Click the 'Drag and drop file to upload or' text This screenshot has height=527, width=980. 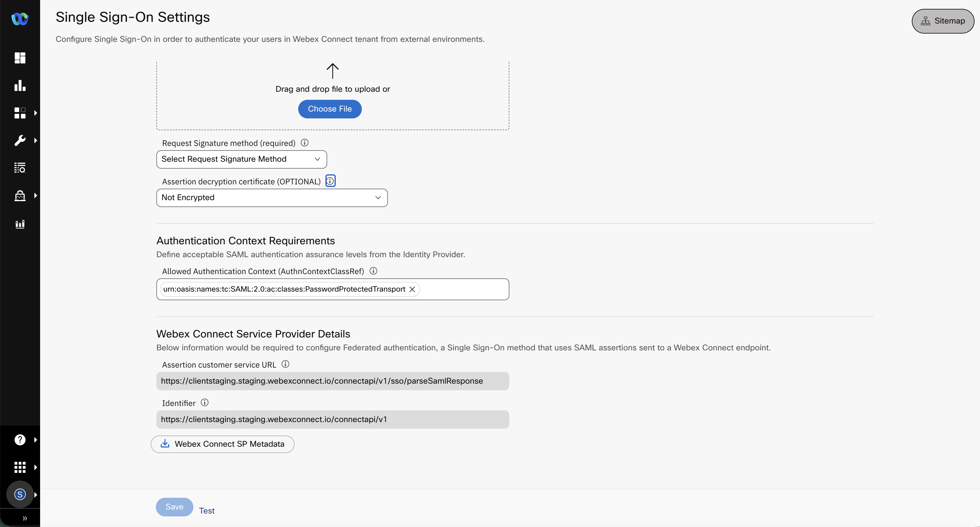(x=333, y=89)
